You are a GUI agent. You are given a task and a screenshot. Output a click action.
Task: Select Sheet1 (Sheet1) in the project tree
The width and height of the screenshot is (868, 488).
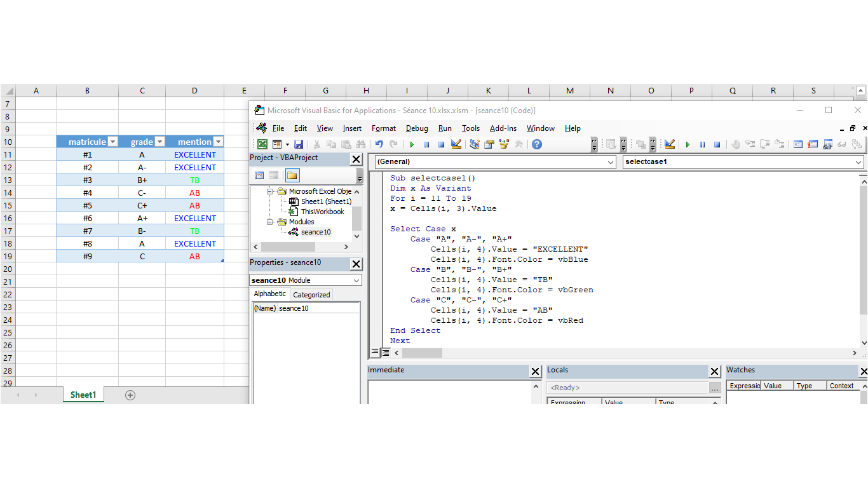click(x=326, y=201)
